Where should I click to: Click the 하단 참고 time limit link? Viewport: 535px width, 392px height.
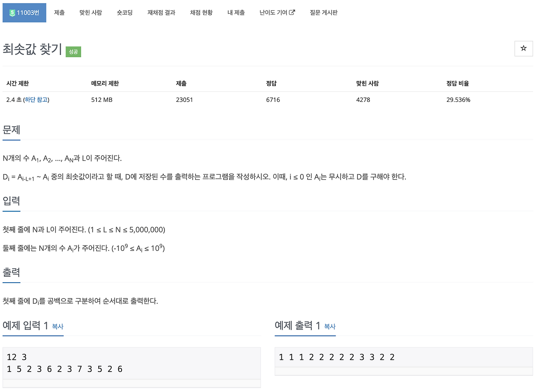pos(36,100)
